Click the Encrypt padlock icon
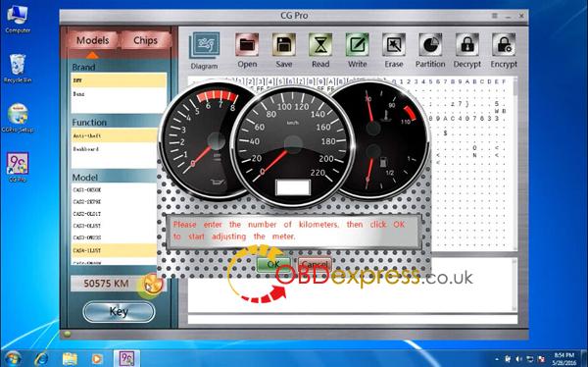The height and width of the screenshot is (367, 588). [x=504, y=45]
